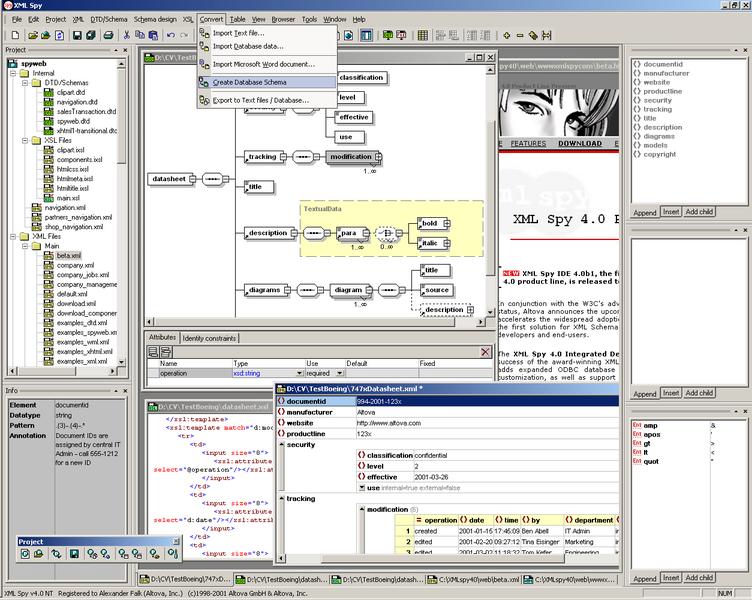Image resolution: width=752 pixels, height=600 pixels.
Task: Click New Project icon in floating Project toolbar
Action: pyautogui.click(x=25, y=554)
